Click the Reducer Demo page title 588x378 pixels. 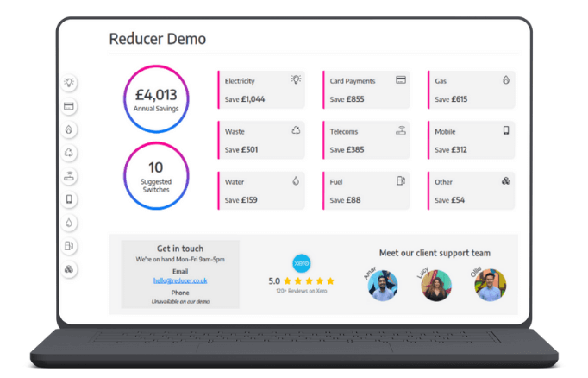pos(158,39)
